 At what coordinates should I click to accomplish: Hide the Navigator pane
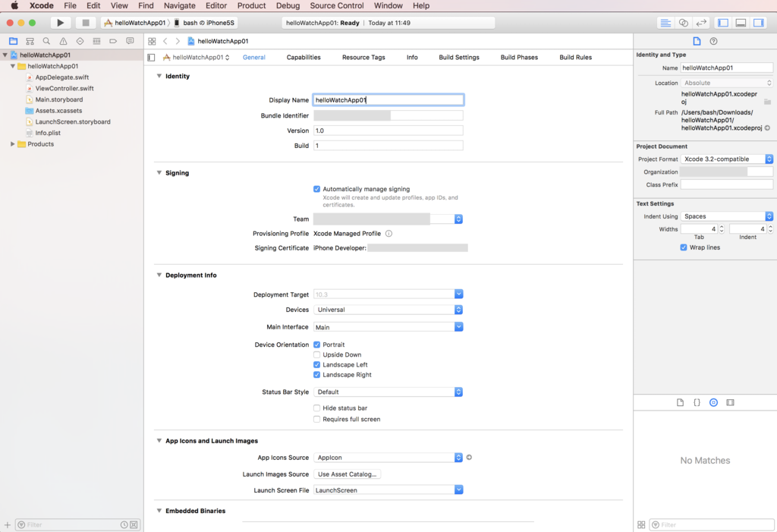click(x=723, y=23)
